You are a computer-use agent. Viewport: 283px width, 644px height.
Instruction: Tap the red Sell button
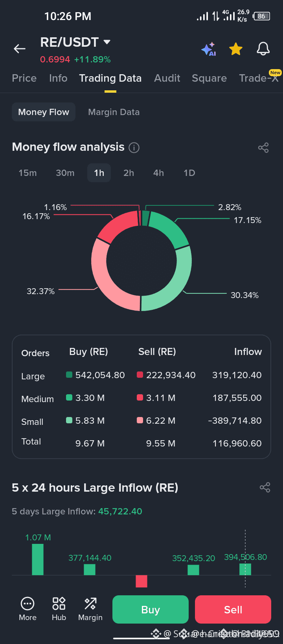233,609
